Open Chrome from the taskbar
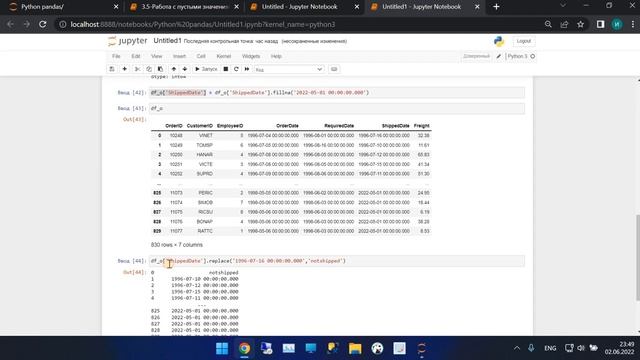Screen dimensions: 640x360 [244, 348]
